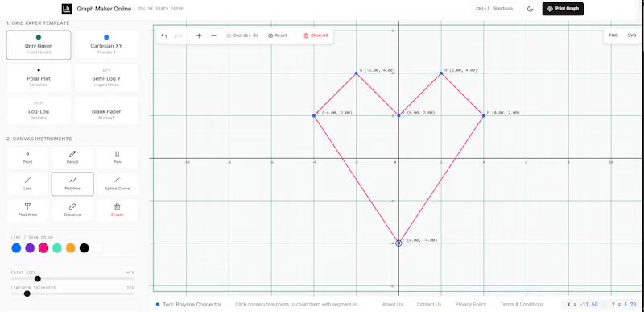
Task: Pick the Log-Log template
Action: pos(39,110)
